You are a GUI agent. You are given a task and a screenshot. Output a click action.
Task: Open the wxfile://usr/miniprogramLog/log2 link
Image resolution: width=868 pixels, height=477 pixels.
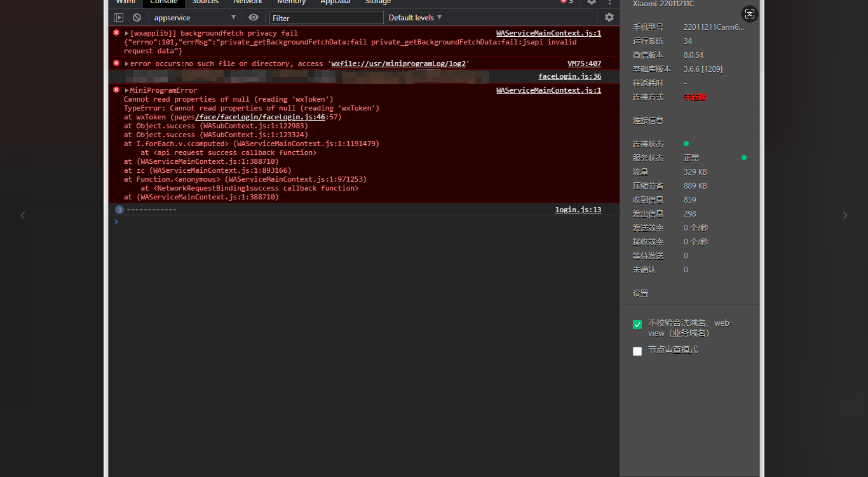pos(398,64)
